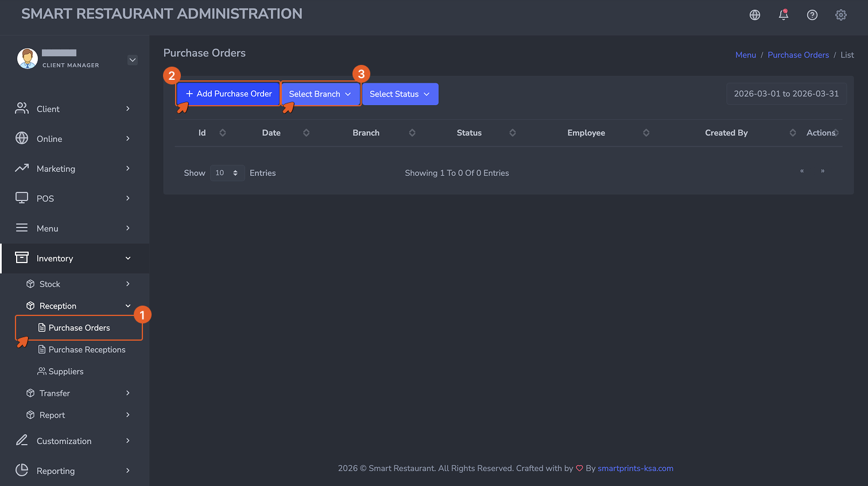Collapse the Reception submenu chevron
Viewport: 868px width, 486px height.
click(128, 306)
